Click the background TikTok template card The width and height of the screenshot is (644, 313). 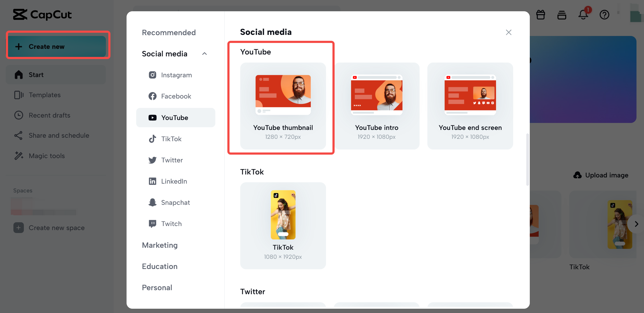pos(603,224)
